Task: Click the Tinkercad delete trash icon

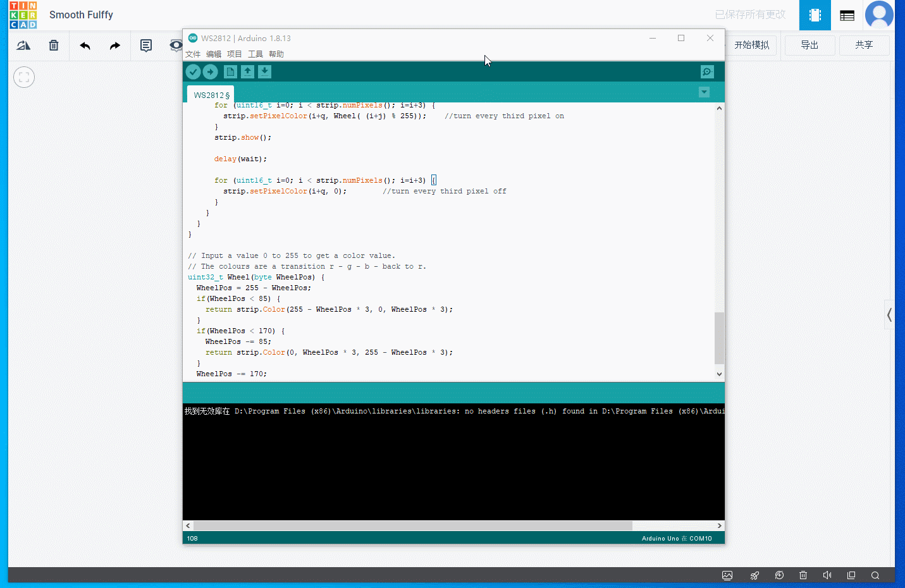Action: (x=54, y=46)
